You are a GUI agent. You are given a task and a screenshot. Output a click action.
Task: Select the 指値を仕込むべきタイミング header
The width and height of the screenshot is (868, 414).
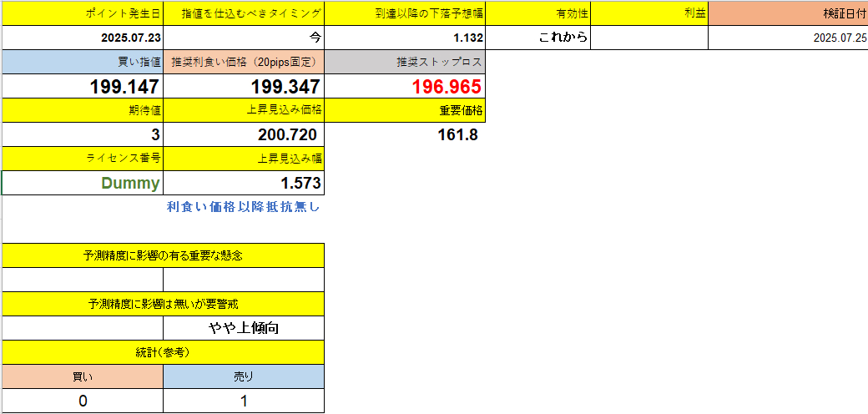(244, 13)
